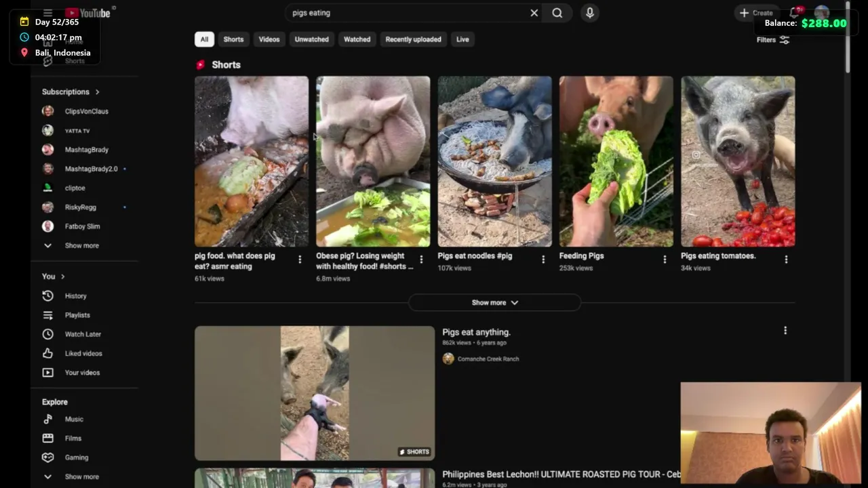This screenshot has height=488, width=868.
Task: Expand the You section chevron
Action: 62,277
